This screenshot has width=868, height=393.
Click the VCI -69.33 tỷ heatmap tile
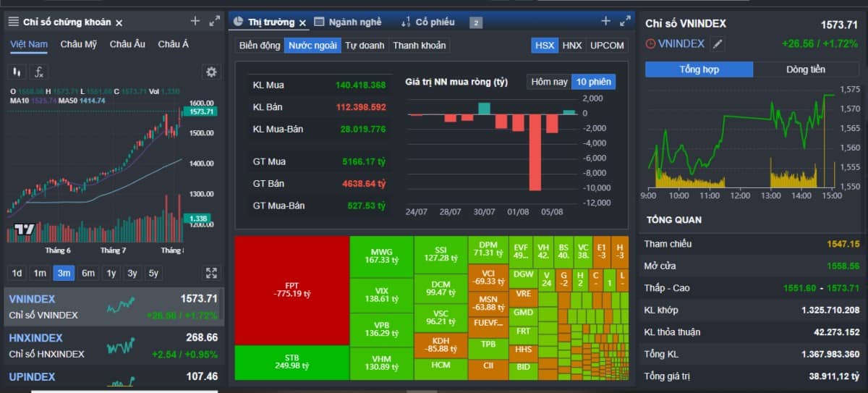(488, 277)
